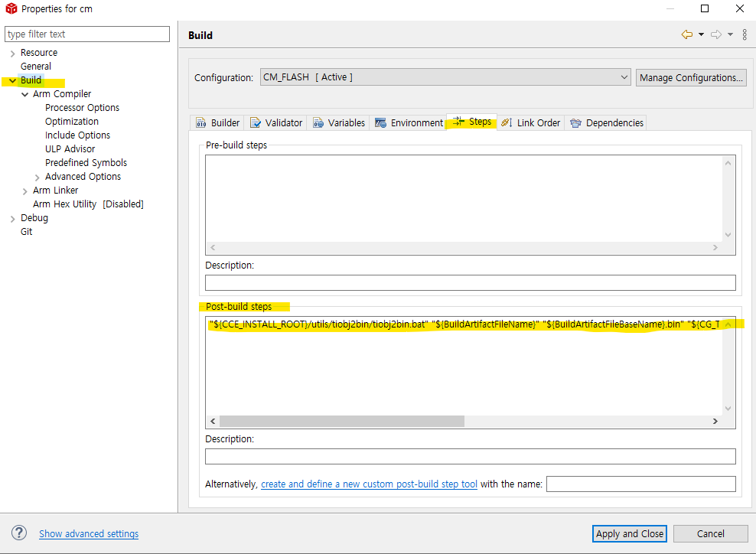Select Git in the tree
The width and height of the screenshot is (756, 554).
pyautogui.click(x=27, y=231)
